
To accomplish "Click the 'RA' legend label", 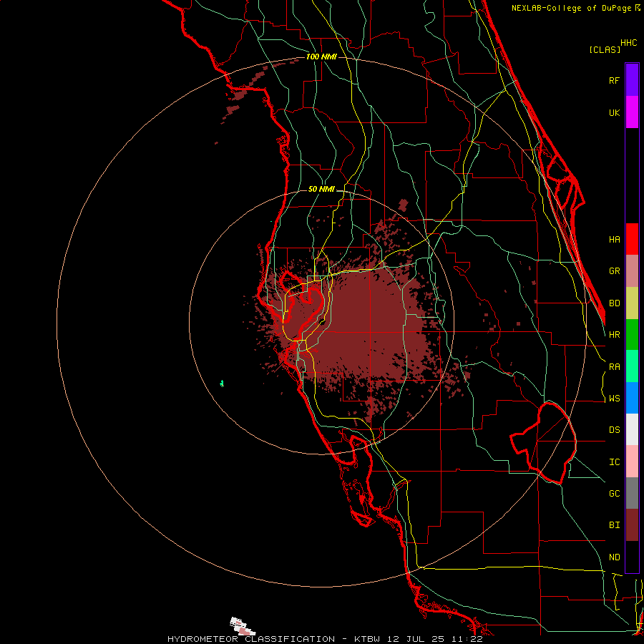I will (615, 367).
